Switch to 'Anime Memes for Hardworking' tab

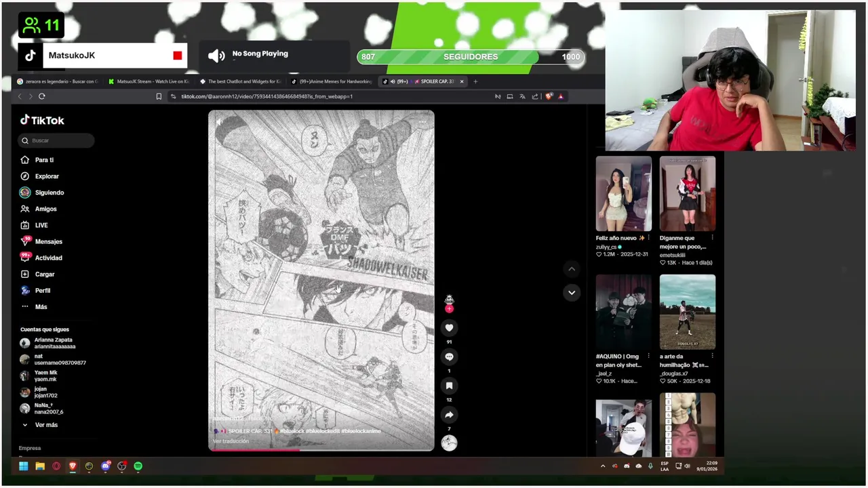click(x=331, y=81)
